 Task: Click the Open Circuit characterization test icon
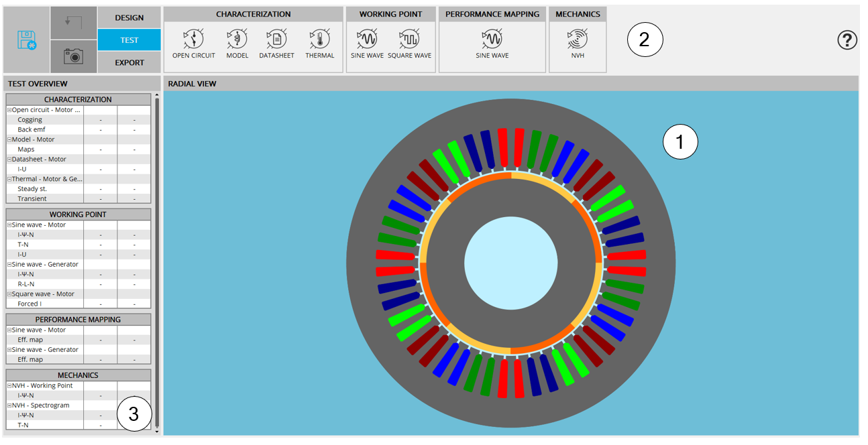pos(193,40)
